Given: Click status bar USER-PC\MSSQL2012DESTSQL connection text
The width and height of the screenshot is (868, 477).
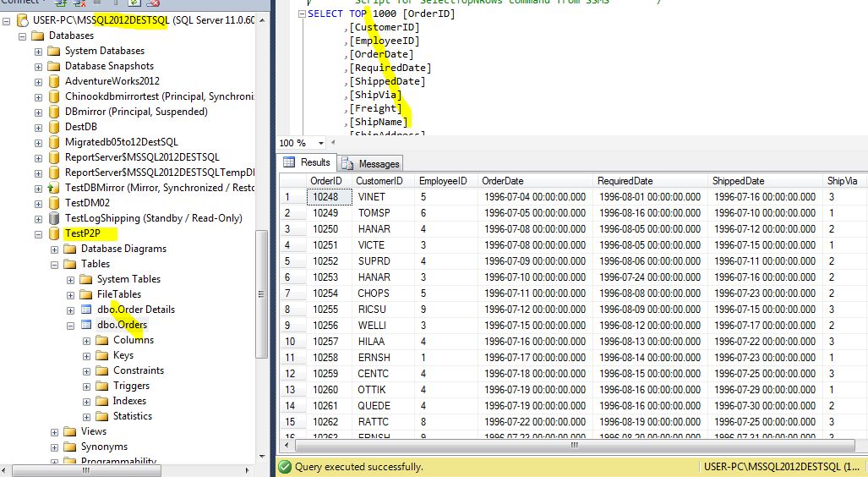Looking at the screenshot, I should [x=781, y=467].
